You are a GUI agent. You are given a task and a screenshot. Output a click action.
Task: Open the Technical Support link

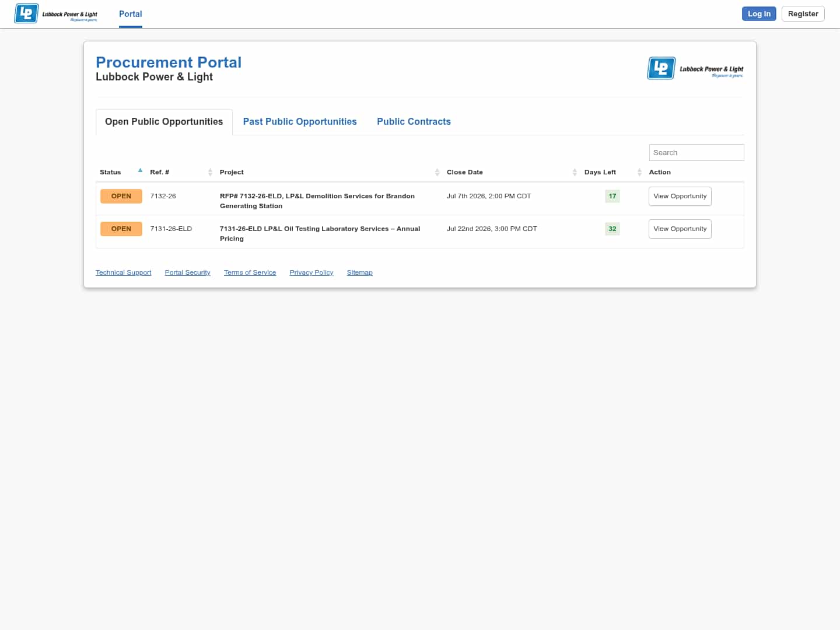click(124, 272)
